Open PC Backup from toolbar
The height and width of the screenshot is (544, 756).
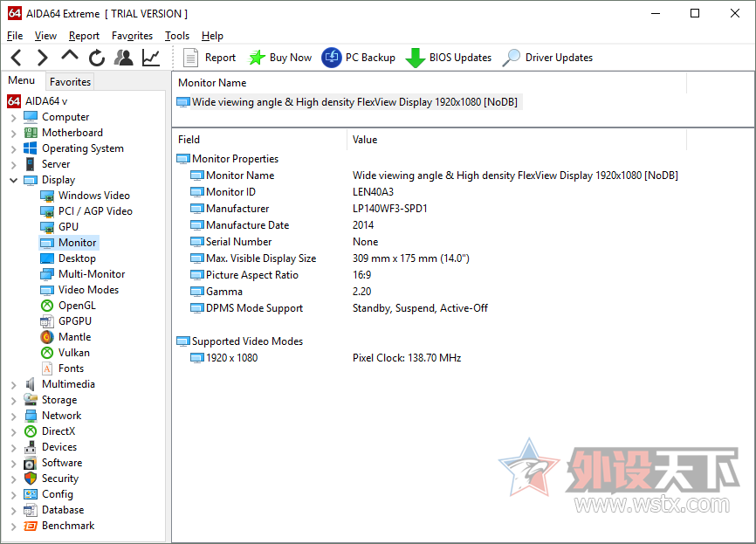358,58
